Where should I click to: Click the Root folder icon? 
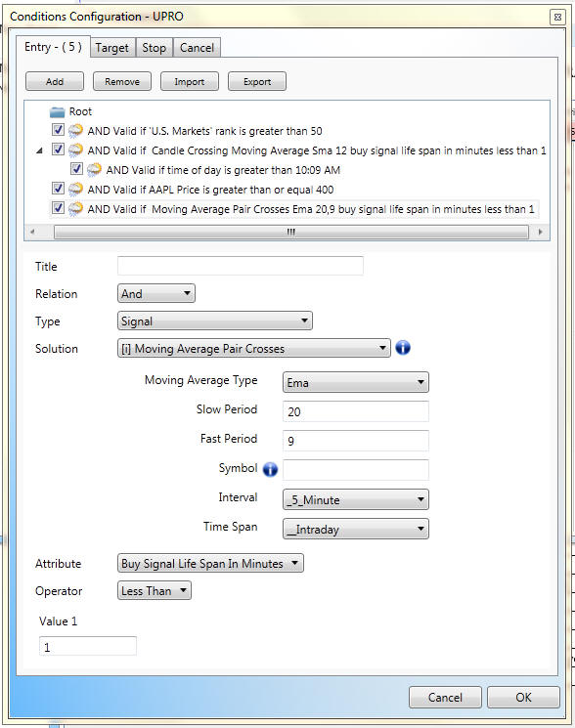tap(57, 112)
